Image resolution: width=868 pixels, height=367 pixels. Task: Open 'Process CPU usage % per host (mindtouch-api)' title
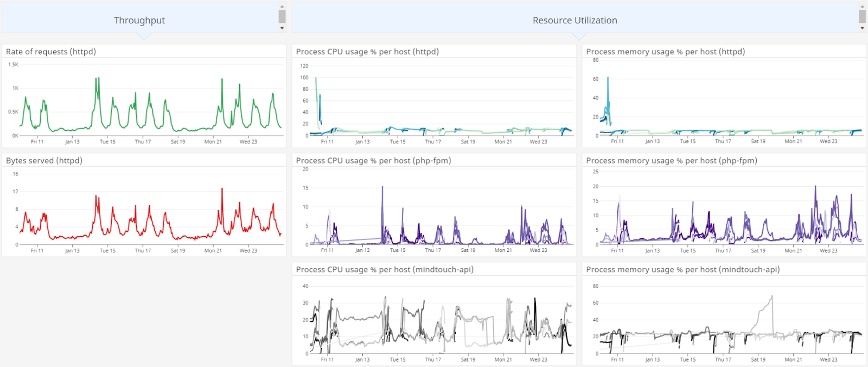pos(385,269)
